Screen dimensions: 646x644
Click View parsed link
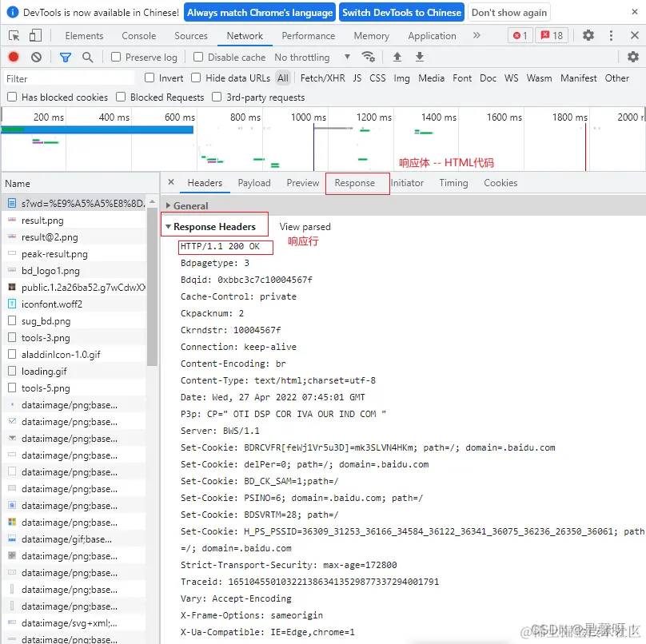tap(305, 226)
